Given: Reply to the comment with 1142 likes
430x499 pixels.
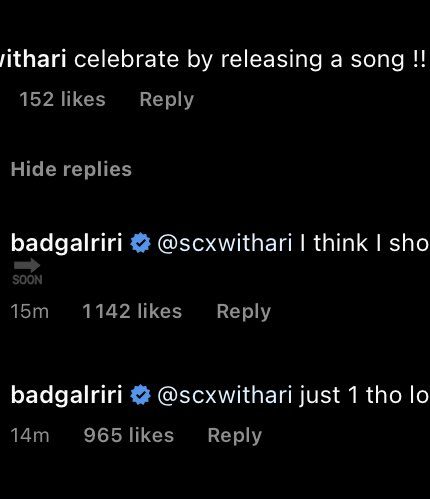Looking at the screenshot, I should pyautogui.click(x=244, y=312).
